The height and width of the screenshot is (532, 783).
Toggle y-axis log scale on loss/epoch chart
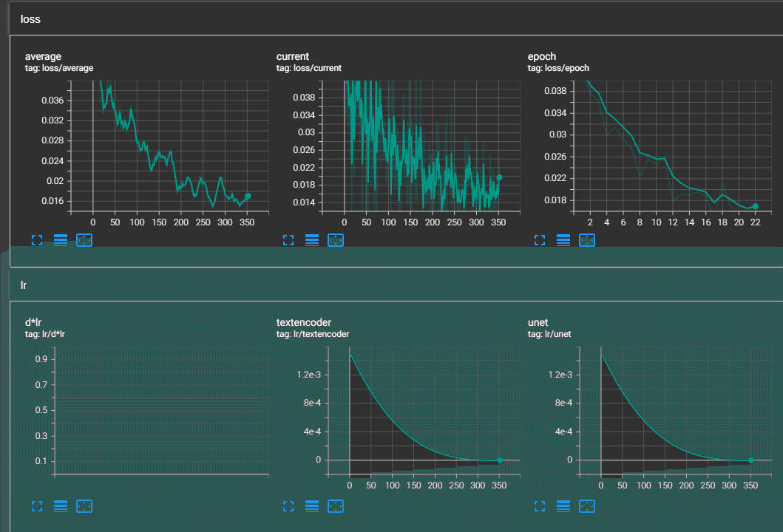point(563,240)
